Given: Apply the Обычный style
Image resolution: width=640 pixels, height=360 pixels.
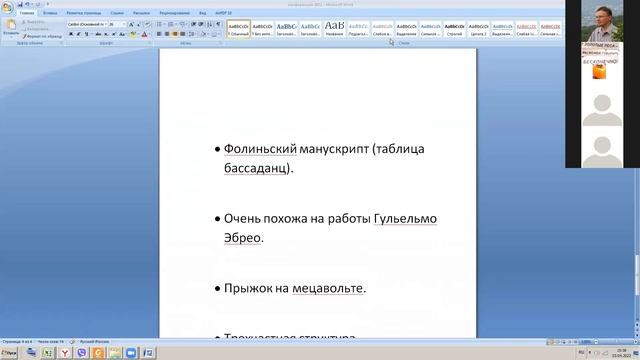Looking at the screenshot, I should point(238,29).
